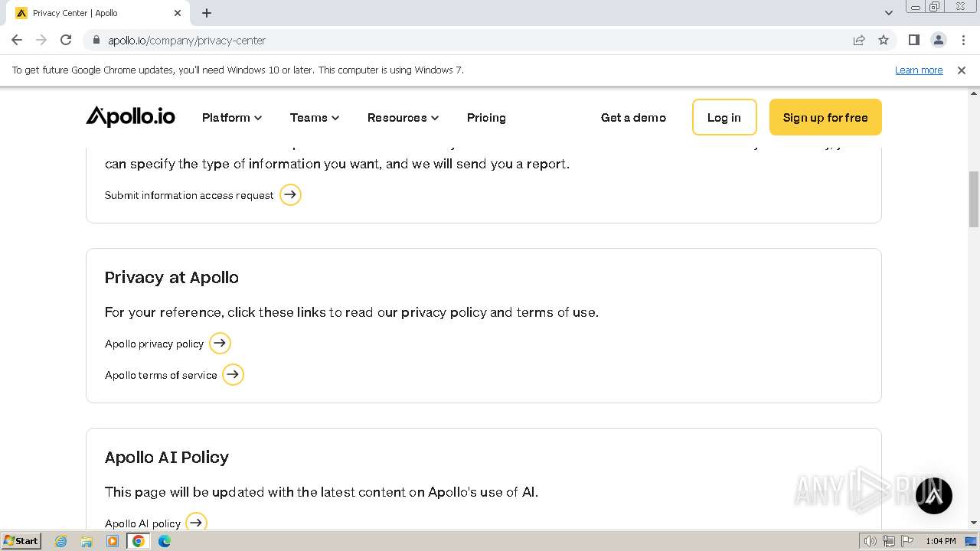Click the Log in button
The image size is (980, 551).
pyautogui.click(x=724, y=117)
